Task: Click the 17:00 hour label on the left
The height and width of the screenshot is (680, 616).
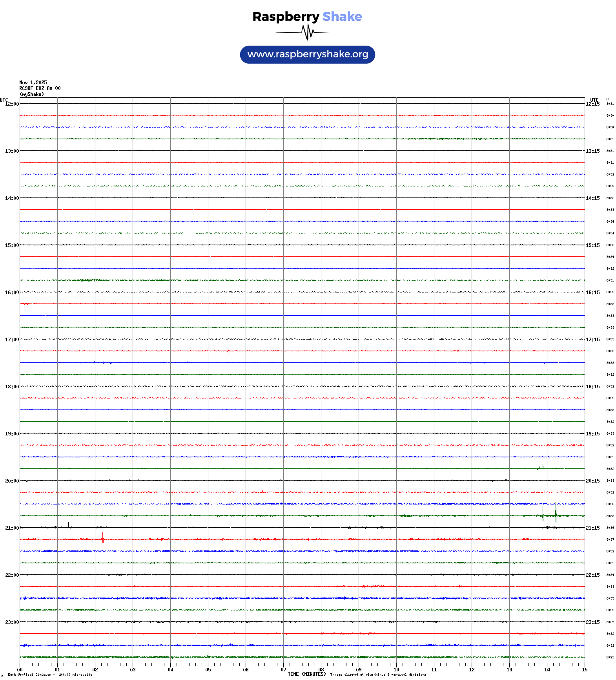Action: 12,340
